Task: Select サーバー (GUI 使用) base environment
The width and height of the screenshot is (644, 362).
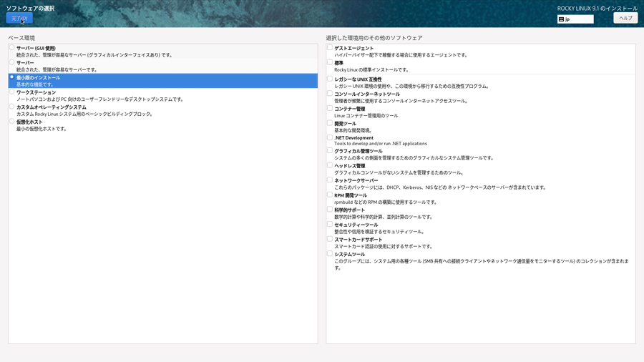Action: pyautogui.click(x=12, y=48)
